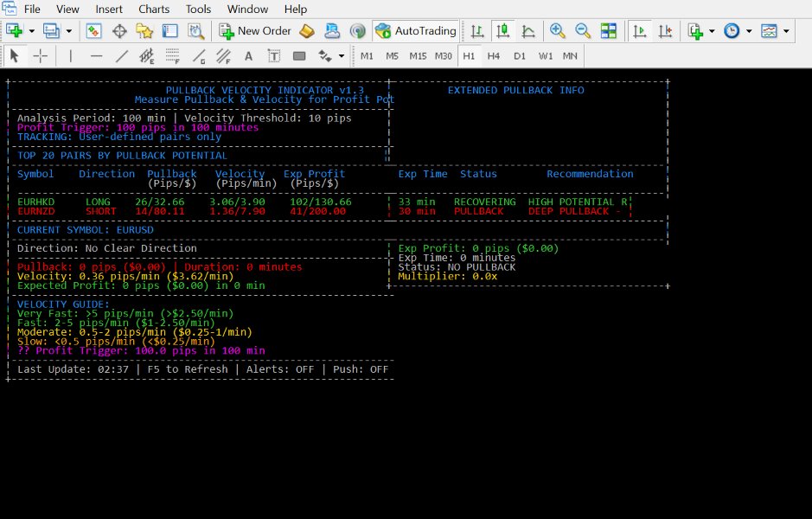This screenshot has height=519, width=812.
Task: Toggle the Market Watch window icon
Action: tap(93, 31)
